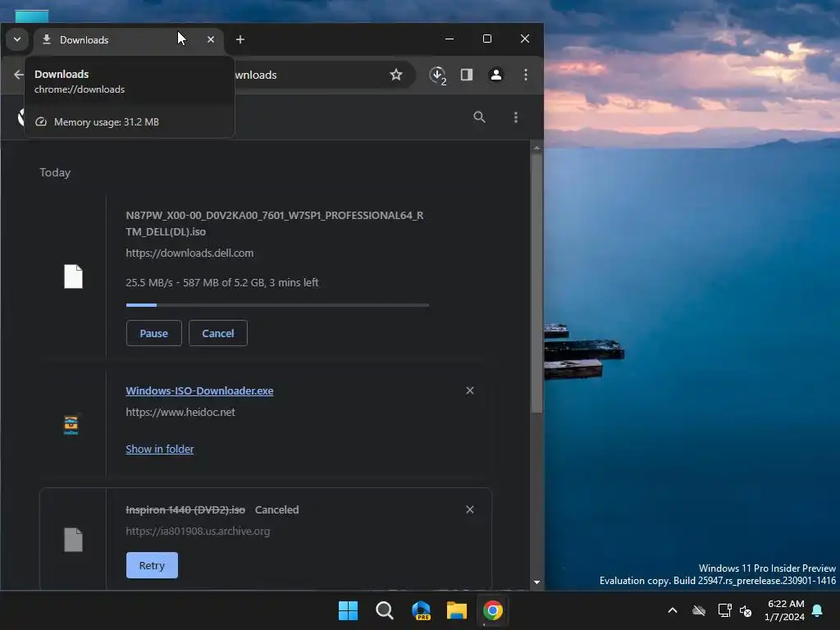Click the downloads.dell.com source URL

pos(189,253)
